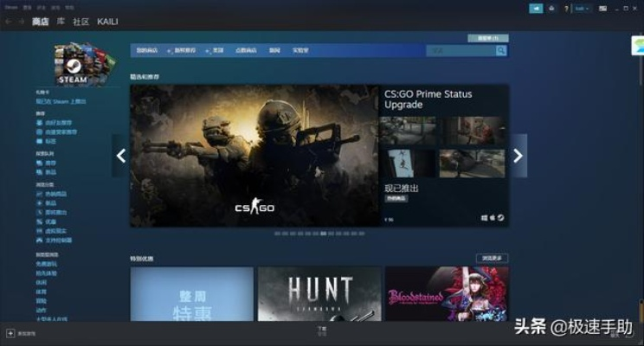The image size is (644, 346).
Task: Open the kaili account dropdown
Action: pos(582,9)
